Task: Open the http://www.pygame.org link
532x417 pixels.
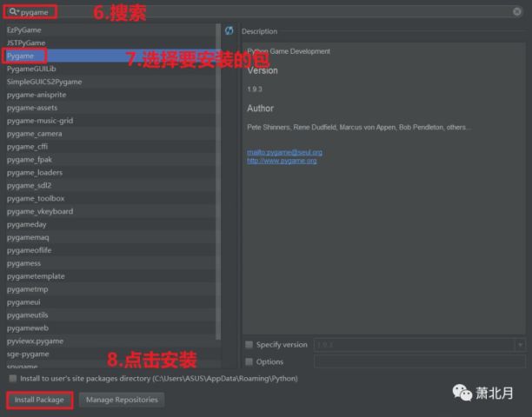Action: click(282, 161)
